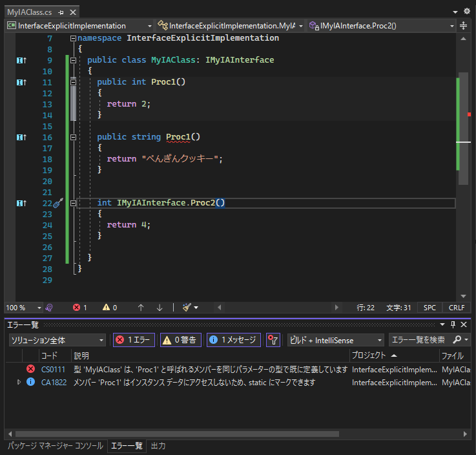The image size is (476, 455).
Task: Collapse the string Proc1() method on line 16
Action: coord(73,137)
